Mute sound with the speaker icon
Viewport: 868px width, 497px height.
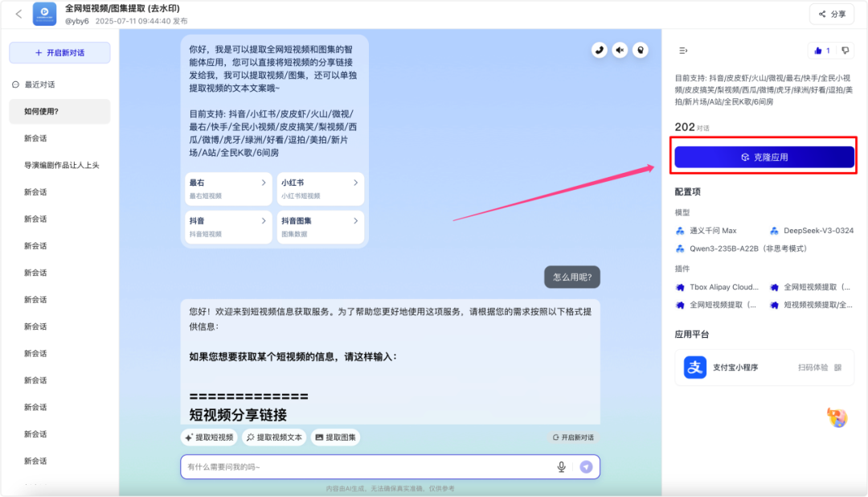click(620, 51)
